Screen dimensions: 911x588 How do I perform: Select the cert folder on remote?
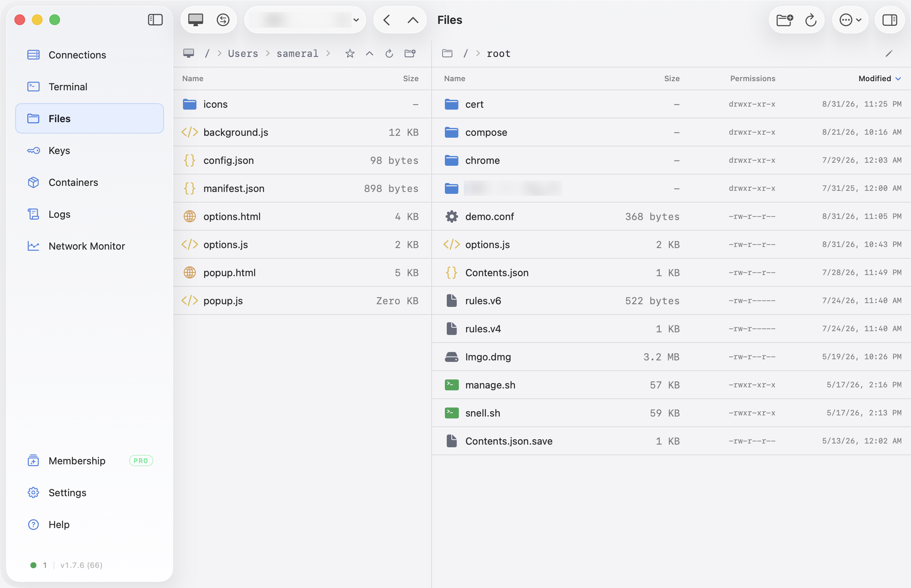pyautogui.click(x=671, y=104)
